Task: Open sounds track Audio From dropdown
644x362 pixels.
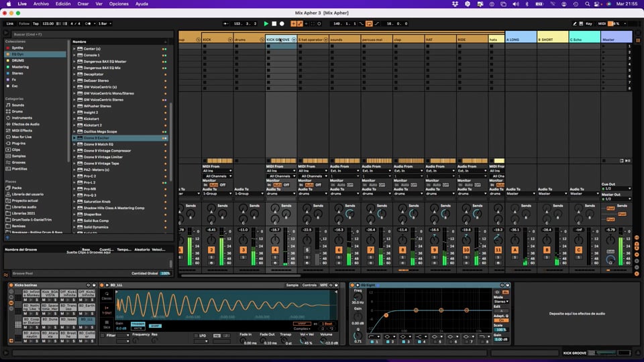Action: (345, 171)
